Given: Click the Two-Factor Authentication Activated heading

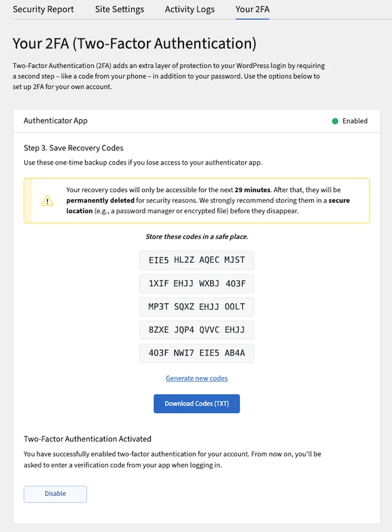Looking at the screenshot, I should [x=88, y=439].
